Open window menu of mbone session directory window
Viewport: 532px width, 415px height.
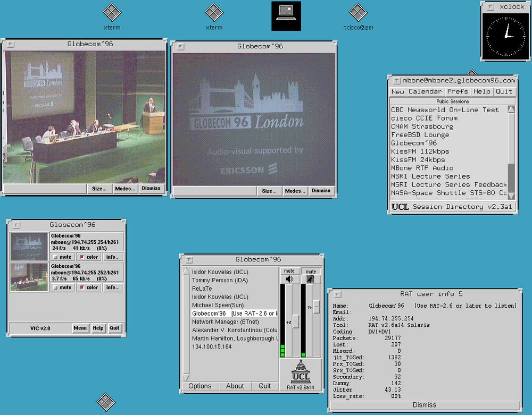pyautogui.click(x=397, y=81)
